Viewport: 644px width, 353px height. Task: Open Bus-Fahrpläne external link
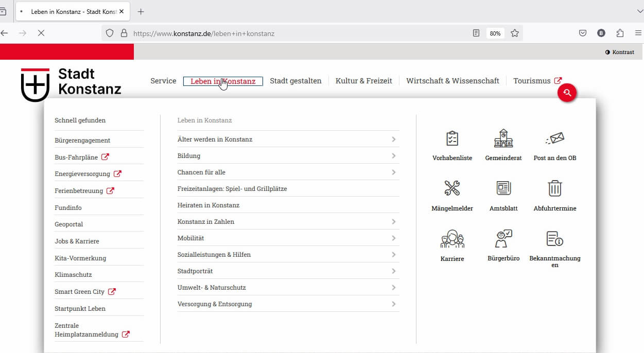coord(82,157)
